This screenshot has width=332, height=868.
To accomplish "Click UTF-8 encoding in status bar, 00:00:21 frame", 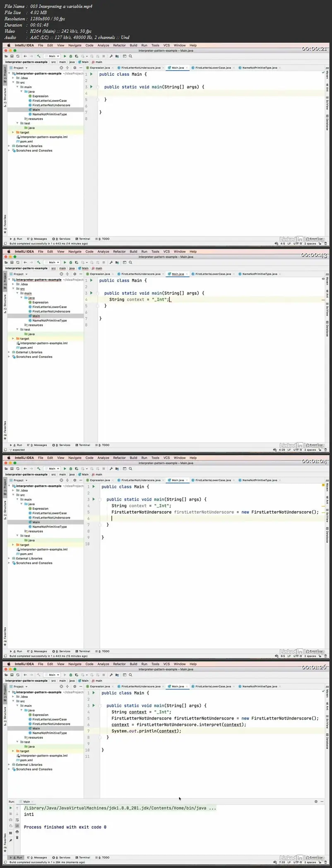I will [x=298, y=244].
